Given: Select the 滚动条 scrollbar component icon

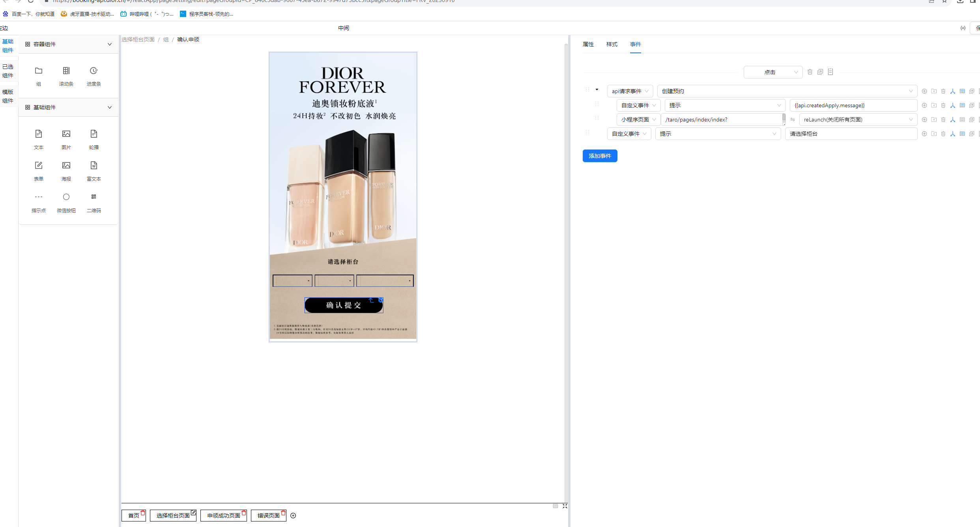Looking at the screenshot, I should (x=66, y=71).
